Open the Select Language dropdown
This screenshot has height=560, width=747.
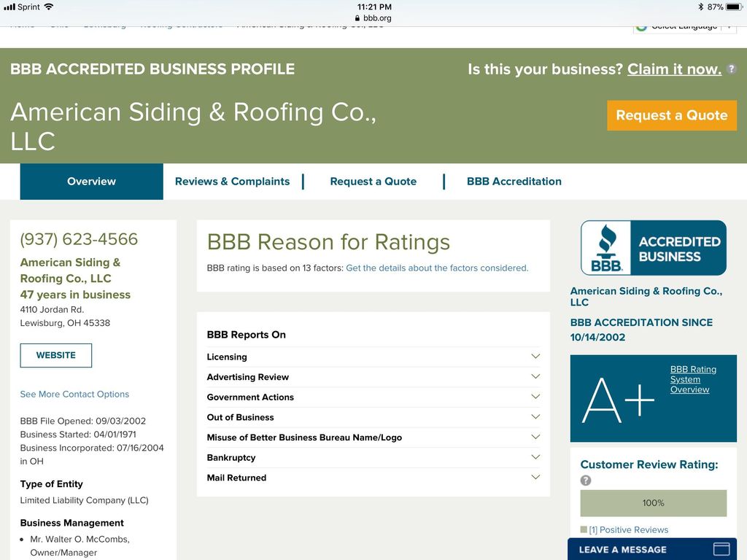tap(684, 28)
